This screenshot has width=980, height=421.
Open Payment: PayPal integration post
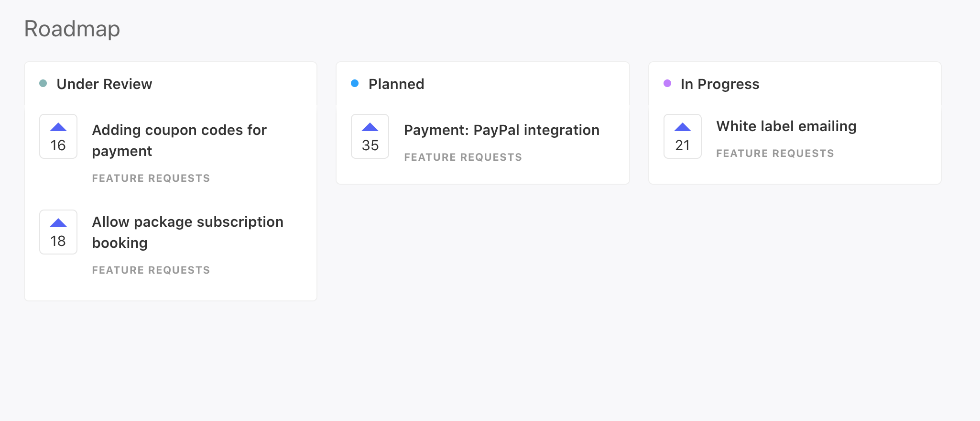[x=501, y=130]
